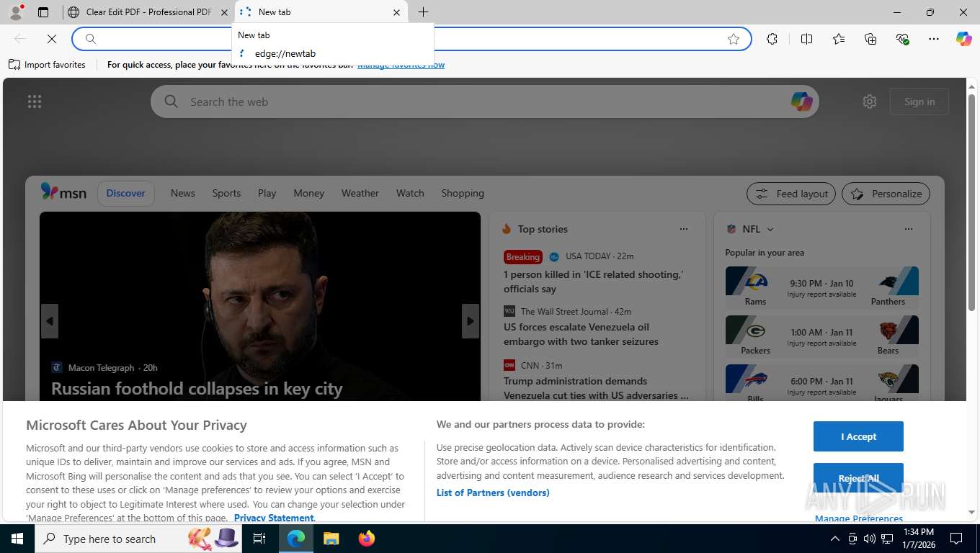980x553 pixels.
Task: Open the Privacy Statement link
Action: [274, 518]
